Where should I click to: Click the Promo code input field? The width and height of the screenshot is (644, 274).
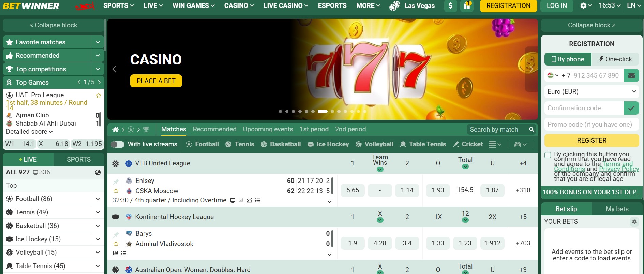tap(591, 124)
